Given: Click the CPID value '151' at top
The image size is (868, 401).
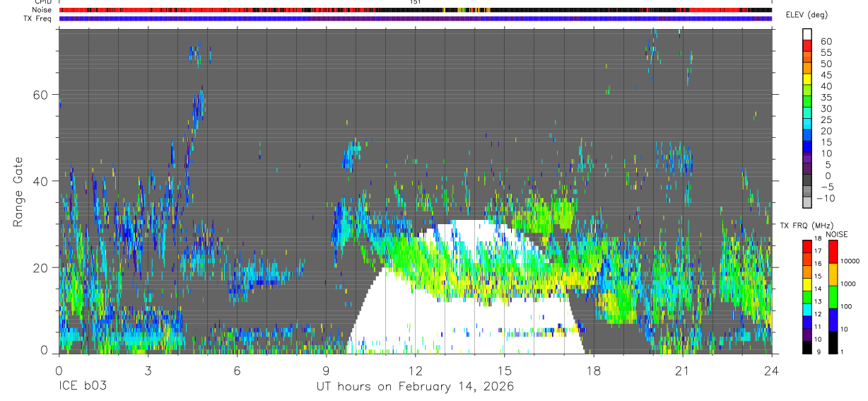Looking at the screenshot, I should tap(416, 2).
